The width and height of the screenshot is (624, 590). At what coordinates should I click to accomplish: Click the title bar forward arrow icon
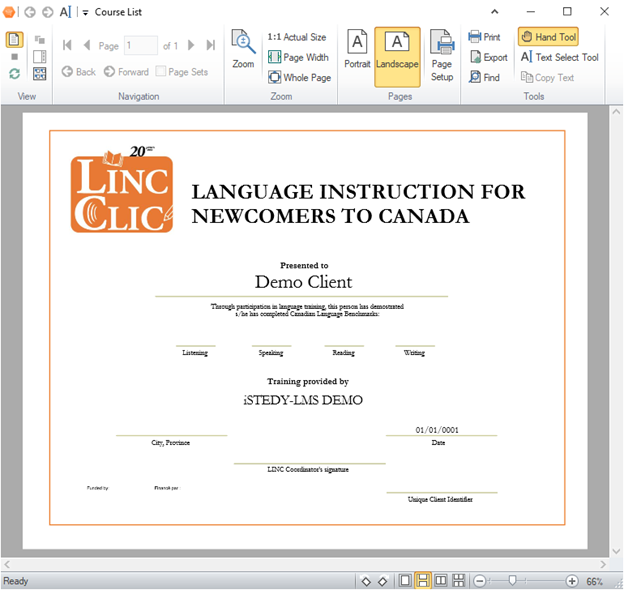point(48,12)
